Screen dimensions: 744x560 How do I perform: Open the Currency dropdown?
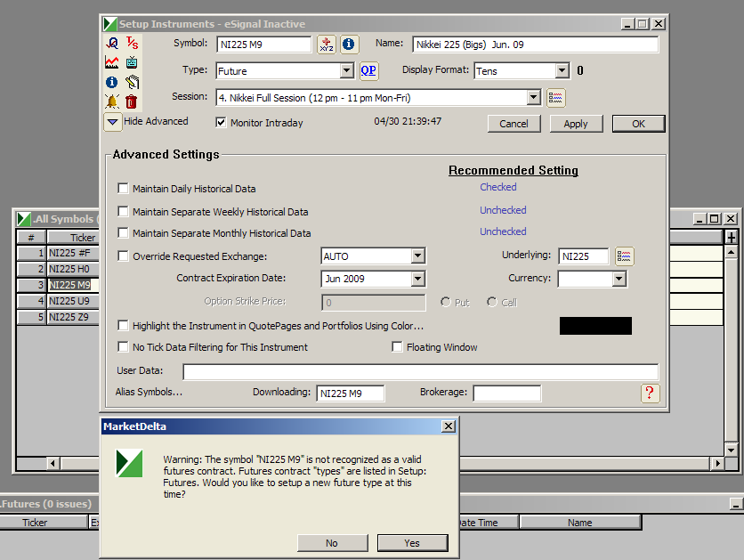(x=619, y=279)
